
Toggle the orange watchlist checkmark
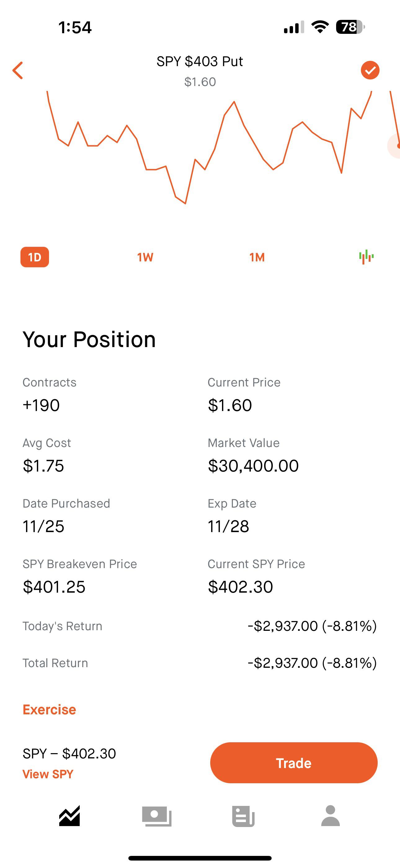tap(370, 70)
